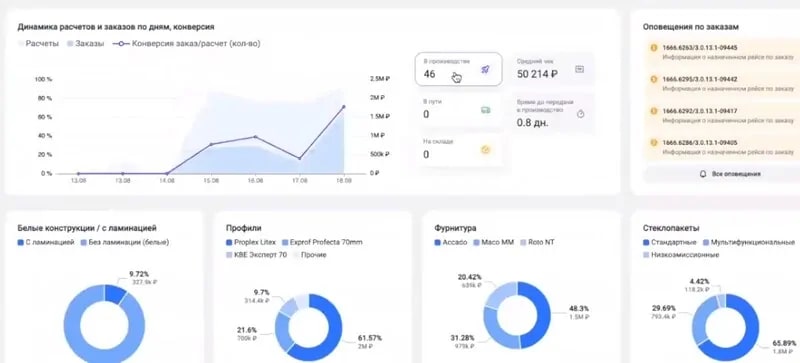800x363 pixels.
Task: Select the 'В производстве' 46 card
Action: [458, 69]
